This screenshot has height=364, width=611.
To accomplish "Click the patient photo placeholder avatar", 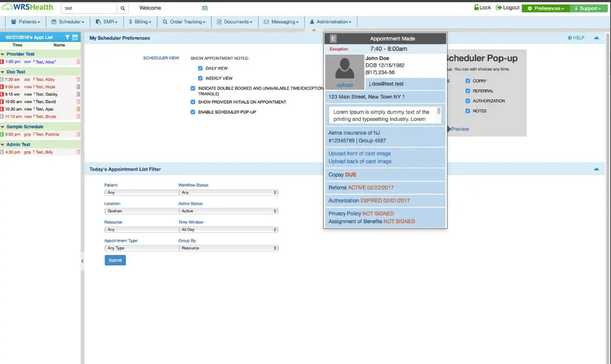I will click(x=344, y=68).
